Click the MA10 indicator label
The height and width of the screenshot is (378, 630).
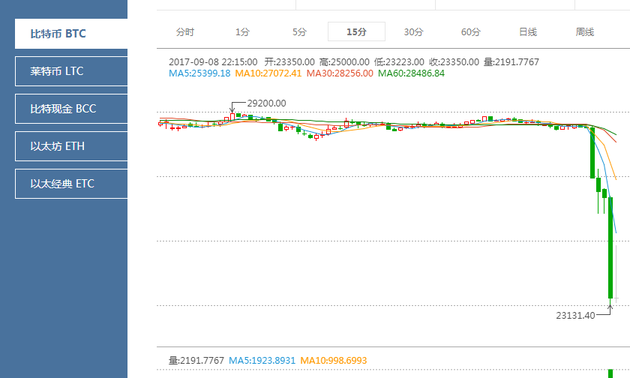pyautogui.click(x=268, y=74)
